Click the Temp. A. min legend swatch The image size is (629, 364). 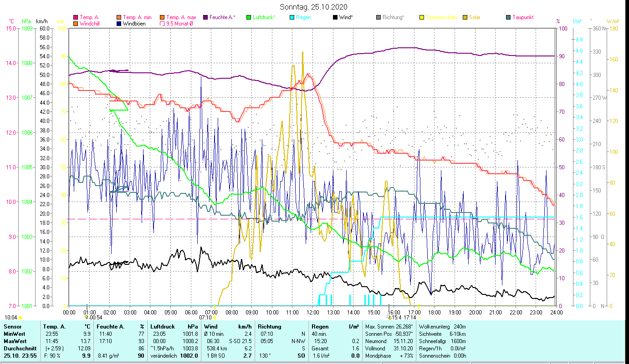pos(119,18)
